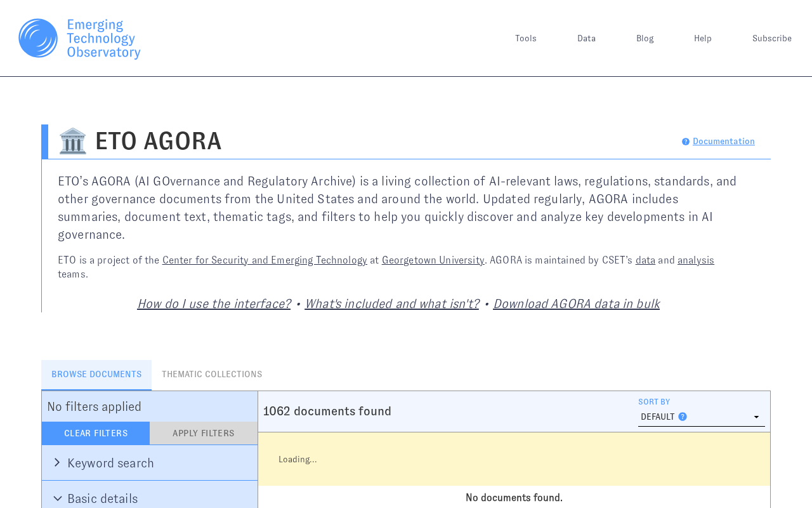This screenshot has width=812, height=508.
Task: Go to the Blog page
Action: pos(645,38)
